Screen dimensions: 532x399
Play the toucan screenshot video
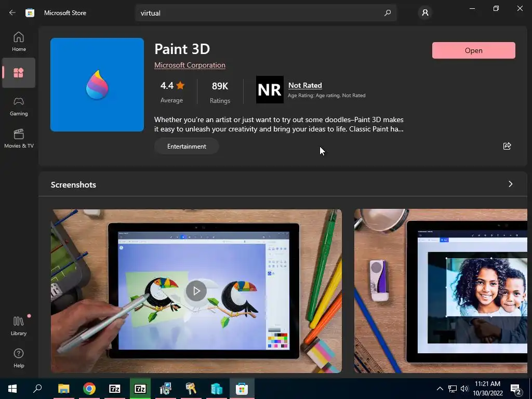pos(196,291)
